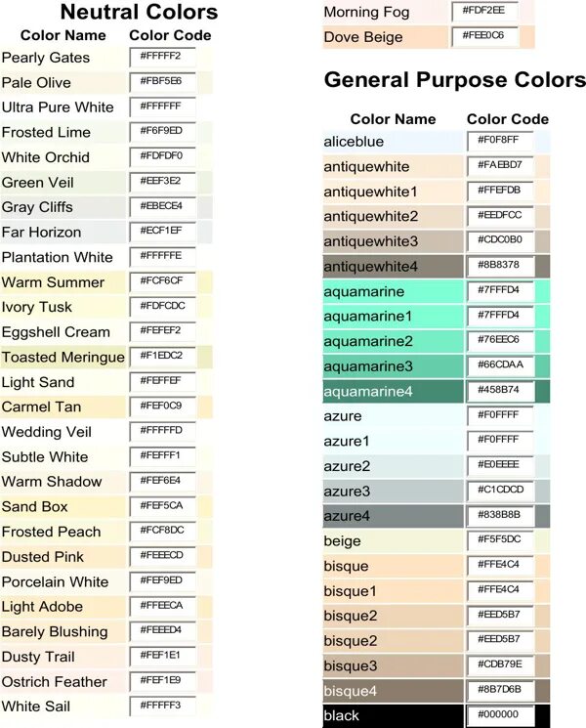
Task: Click the Dove Beige code field #FEE0C6
Action: (x=484, y=37)
